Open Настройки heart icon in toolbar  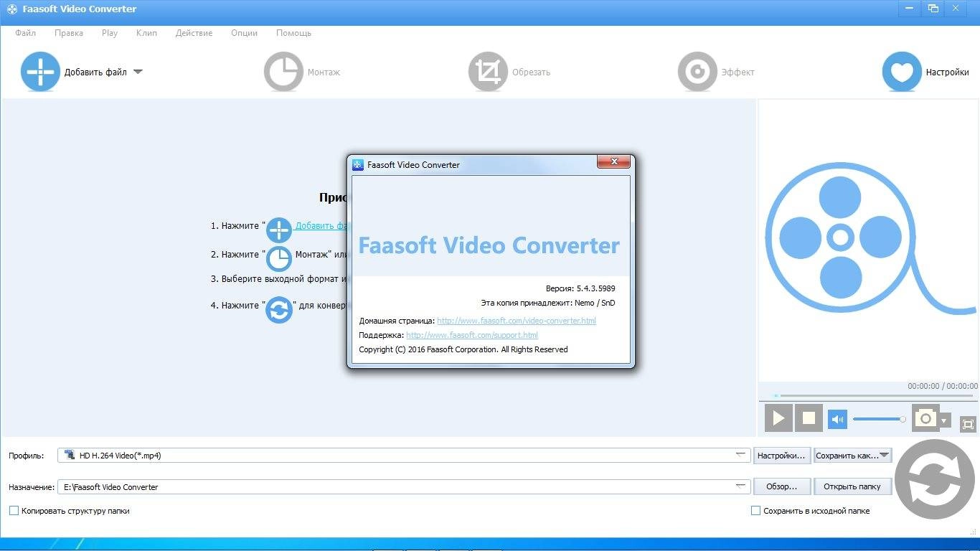coord(902,72)
